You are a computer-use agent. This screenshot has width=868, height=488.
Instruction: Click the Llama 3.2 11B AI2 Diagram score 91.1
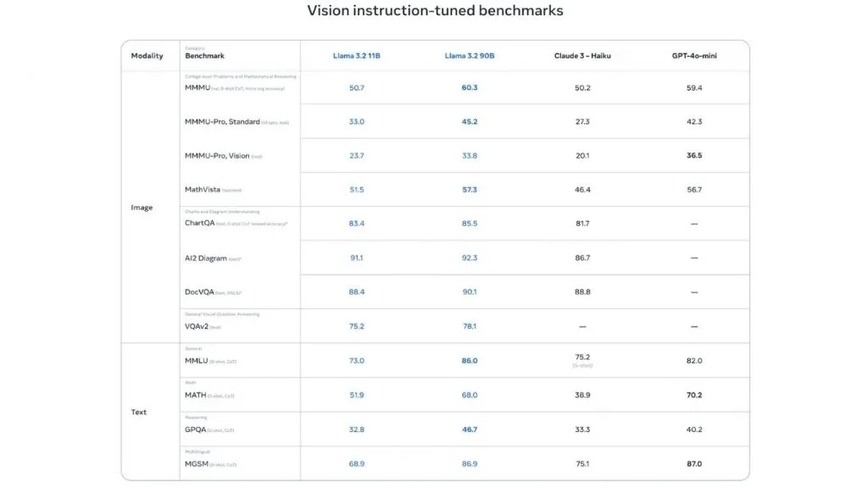pyautogui.click(x=357, y=258)
